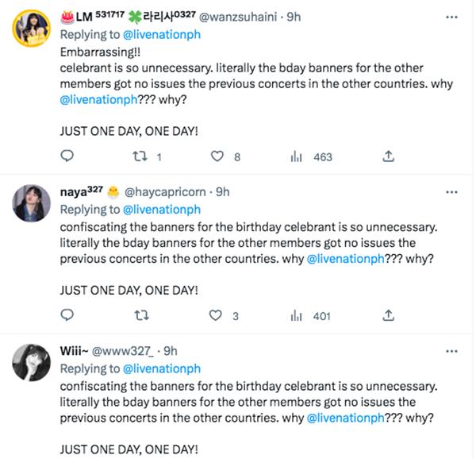Reply to haycapricorn's tweet via comment icon

[x=67, y=316]
